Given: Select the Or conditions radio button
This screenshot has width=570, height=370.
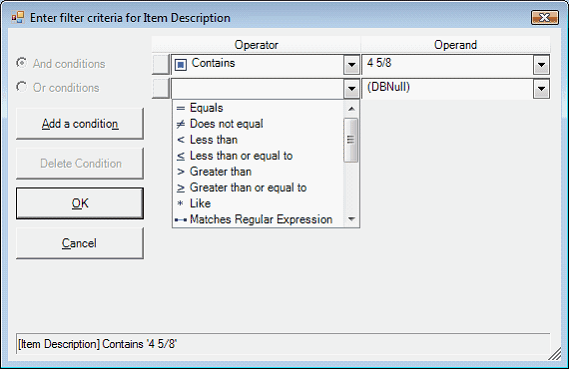Looking at the screenshot, I should click(x=21, y=87).
